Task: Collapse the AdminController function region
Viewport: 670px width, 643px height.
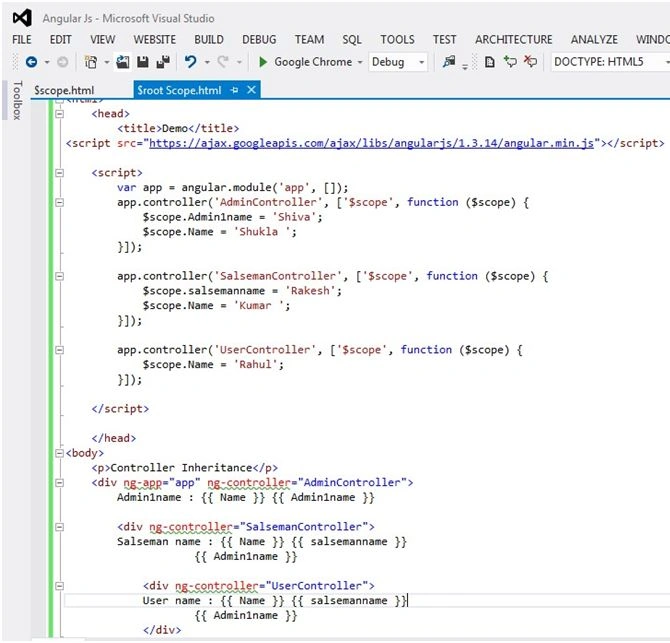Action: pyautogui.click(x=59, y=203)
